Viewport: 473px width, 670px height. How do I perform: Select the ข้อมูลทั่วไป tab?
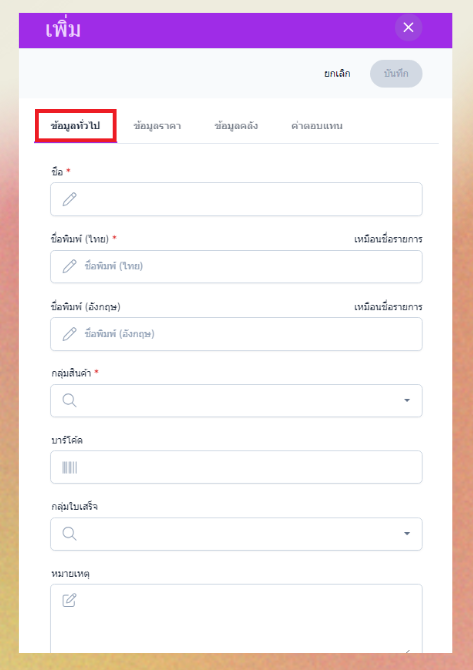75,126
